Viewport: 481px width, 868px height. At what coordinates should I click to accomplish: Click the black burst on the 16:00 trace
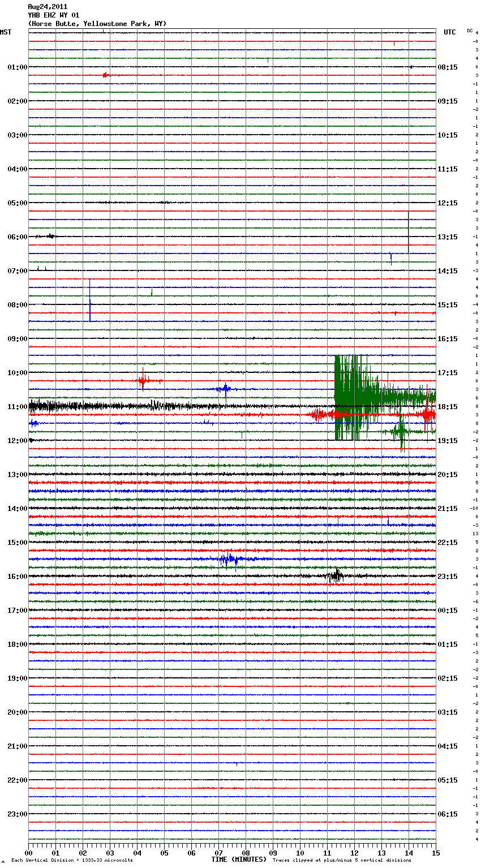point(336,576)
